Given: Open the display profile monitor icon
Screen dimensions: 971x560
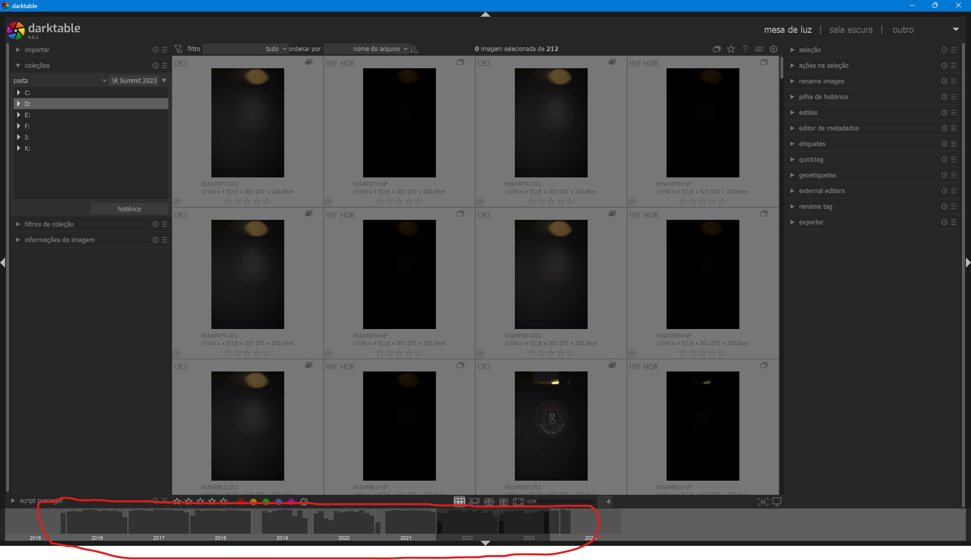Looking at the screenshot, I should [777, 501].
